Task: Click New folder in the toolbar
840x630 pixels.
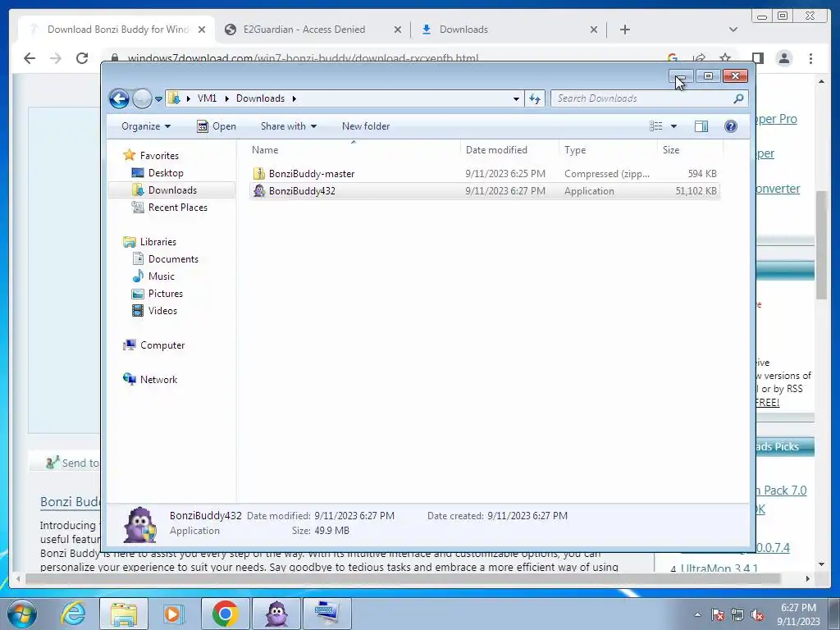Action: [x=366, y=126]
